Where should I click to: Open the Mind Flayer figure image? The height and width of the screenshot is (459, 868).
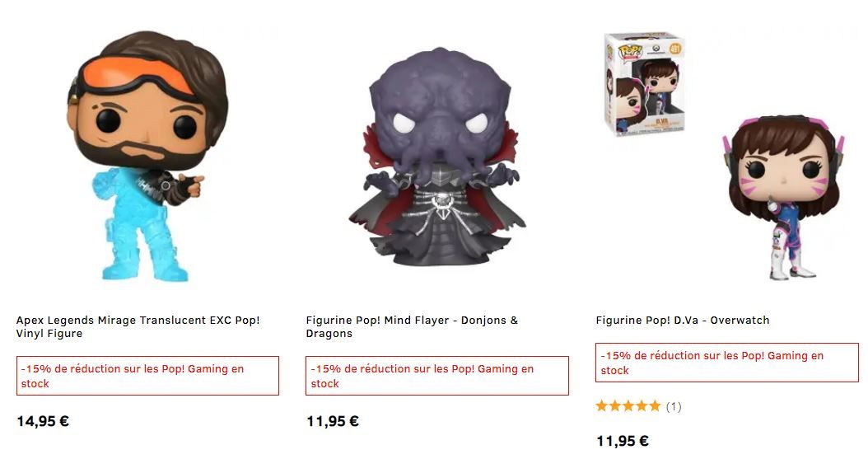point(437,157)
